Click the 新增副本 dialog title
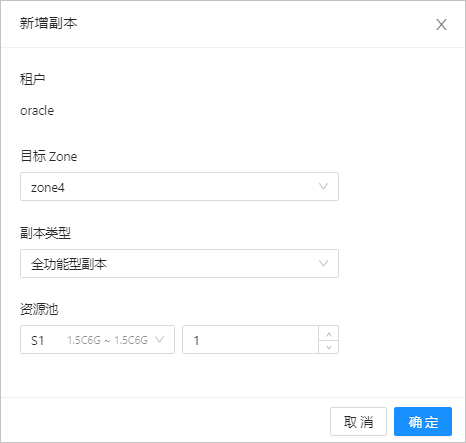The height and width of the screenshot is (443, 466). tap(49, 24)
